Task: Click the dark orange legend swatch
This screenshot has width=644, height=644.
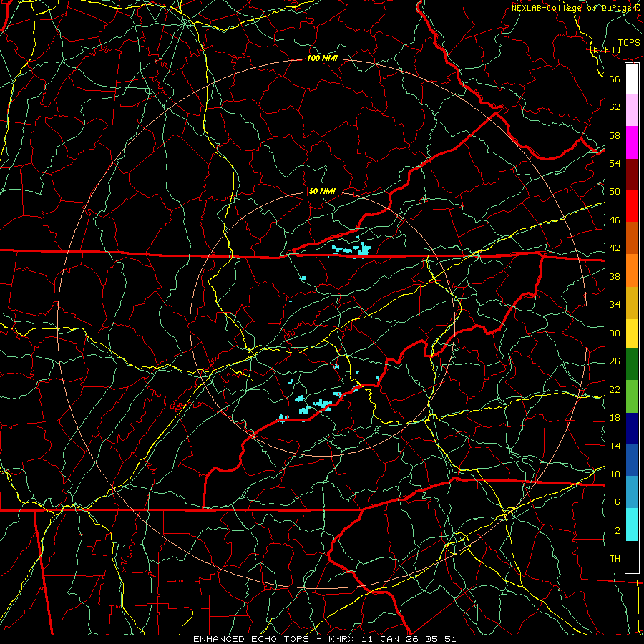Action: (x=632, y=238)
